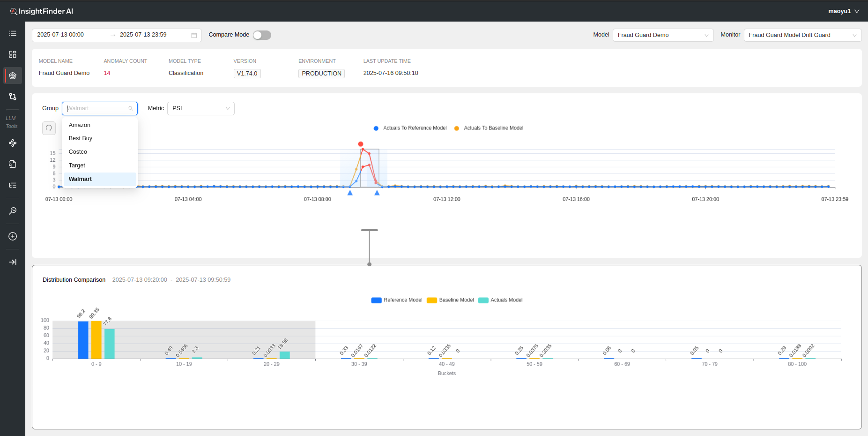868x436 pixels.
Task: Open the Monitor dropdown selector
Action: (802, 35)
